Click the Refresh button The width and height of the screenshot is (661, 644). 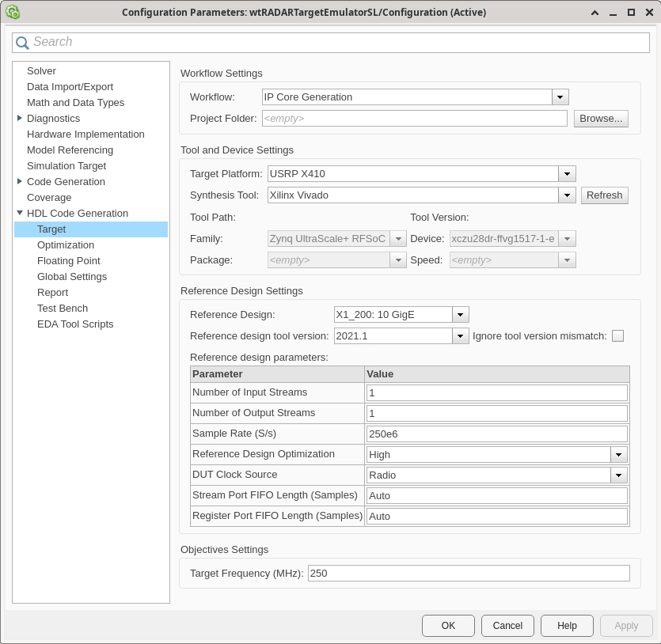tap(604, 195)
